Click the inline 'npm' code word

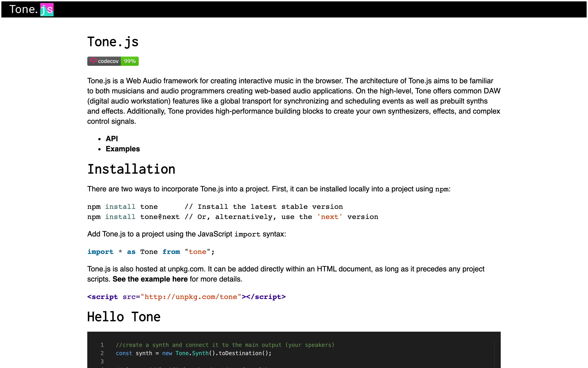click(x=442, y=189)
